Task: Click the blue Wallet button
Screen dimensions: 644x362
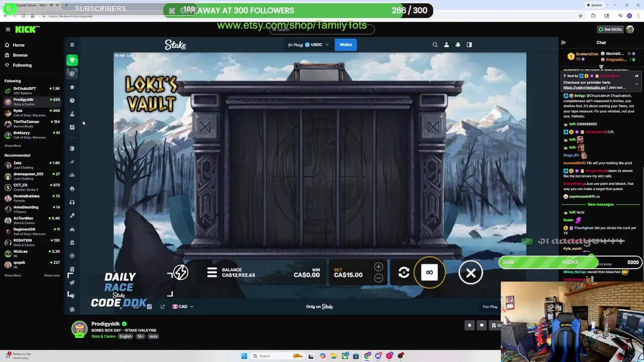Action: (x=346, y=45)
